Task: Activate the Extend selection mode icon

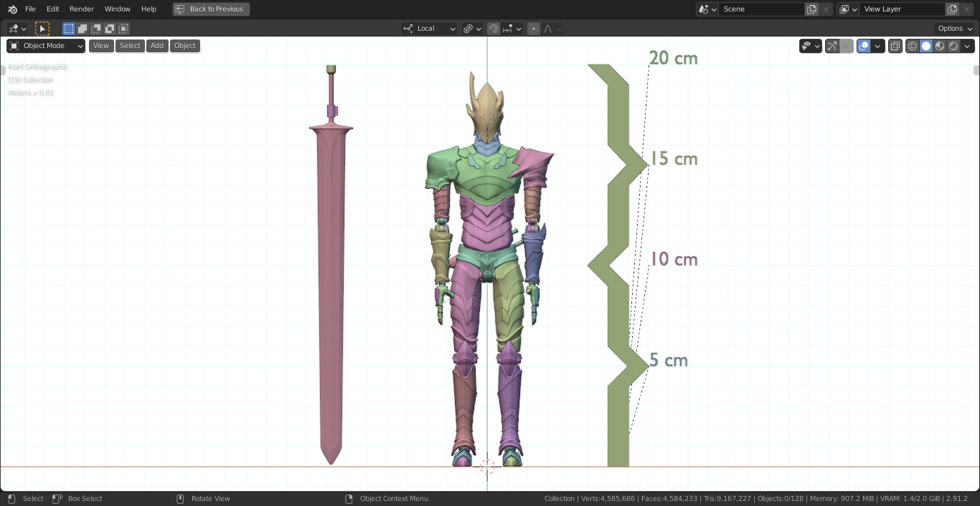Action: [82, 29]
